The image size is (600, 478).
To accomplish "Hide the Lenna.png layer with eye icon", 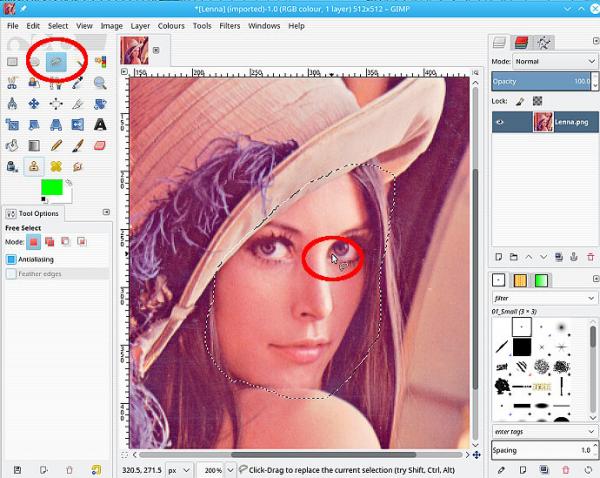I will [500, 122].
